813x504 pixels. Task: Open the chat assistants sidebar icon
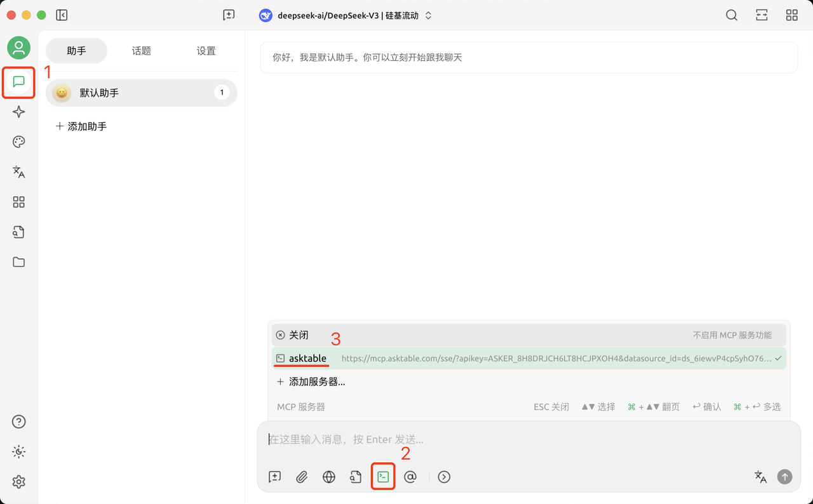[18, 82]
